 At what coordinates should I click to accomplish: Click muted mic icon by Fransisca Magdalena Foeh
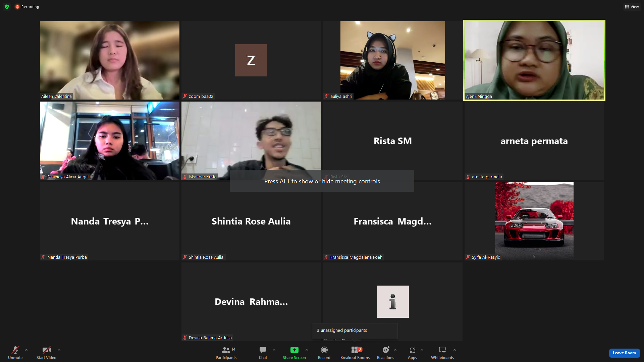(326, 257)
